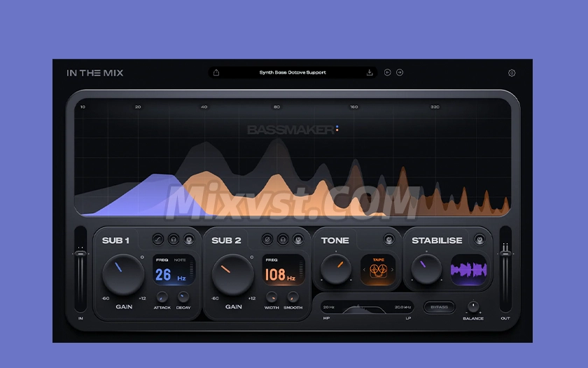Open the settings gear icon
The image size is (588, 368).
pyautogui.click(x=512, y=73)
